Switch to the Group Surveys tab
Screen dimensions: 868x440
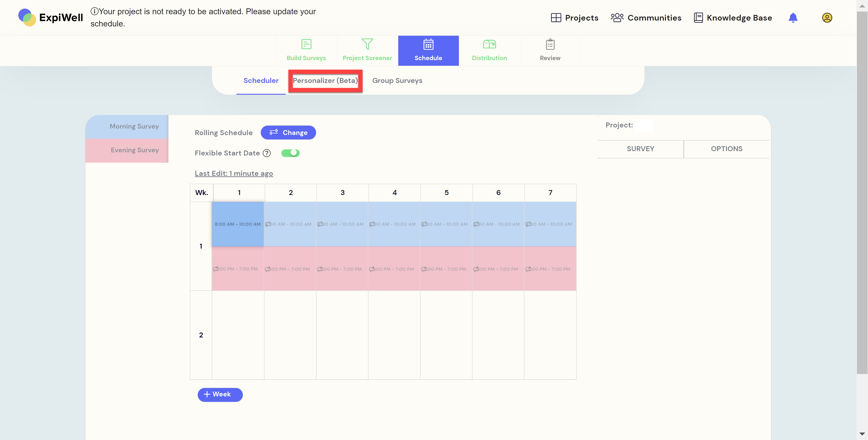(x=397, y=80)
